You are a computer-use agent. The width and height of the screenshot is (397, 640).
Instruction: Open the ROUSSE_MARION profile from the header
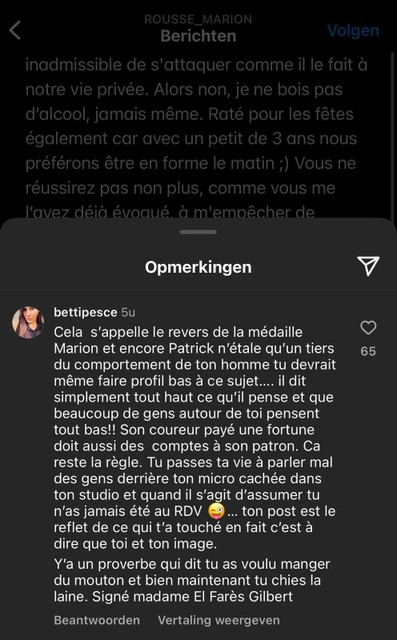[x=198, y=19]
